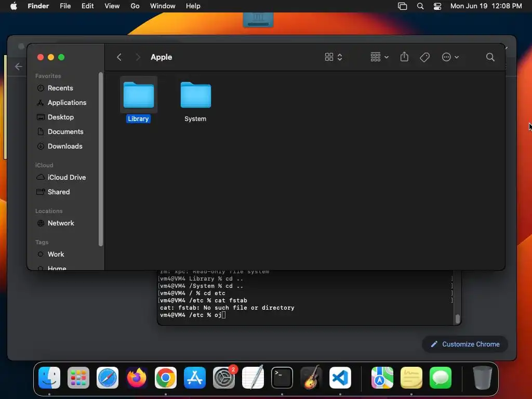Open Spotlight search in menu bar
Image resolution: width=532 pixels, height=399 pixels.
pos(420,6)
